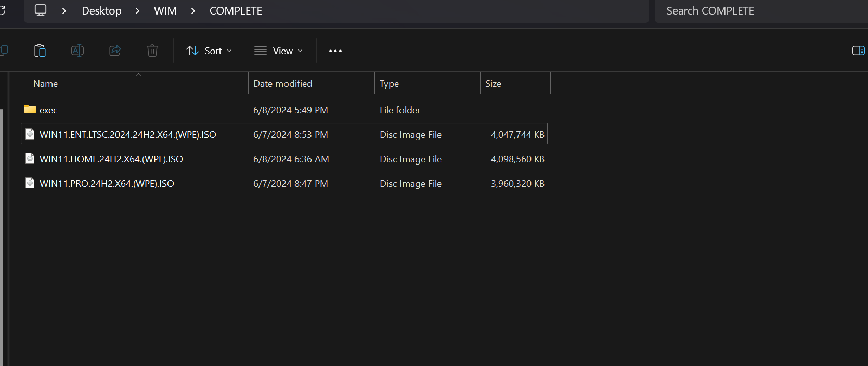Toggle the details pane icon
The image size is (868, 366).
pos(859,51)
